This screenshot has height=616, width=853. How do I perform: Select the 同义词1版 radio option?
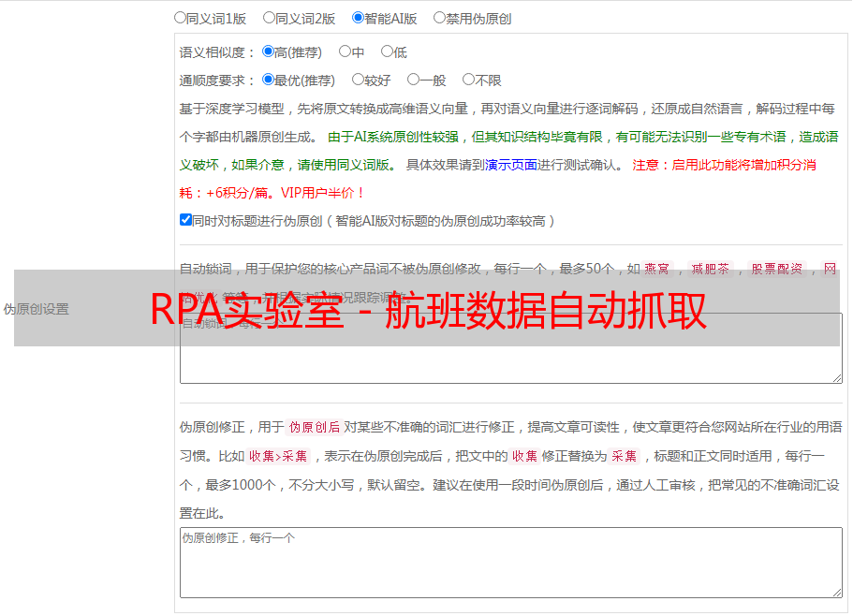180,18
